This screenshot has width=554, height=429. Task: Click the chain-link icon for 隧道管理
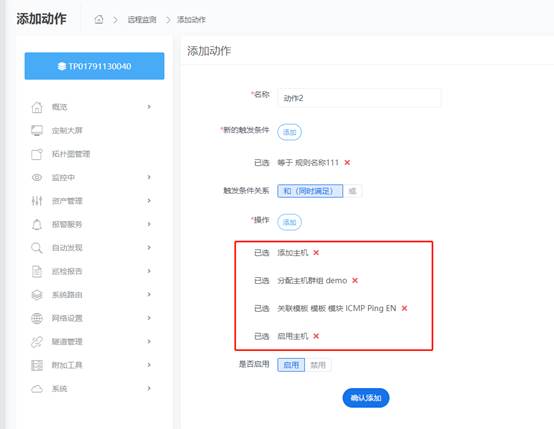(x=37, y=342)
